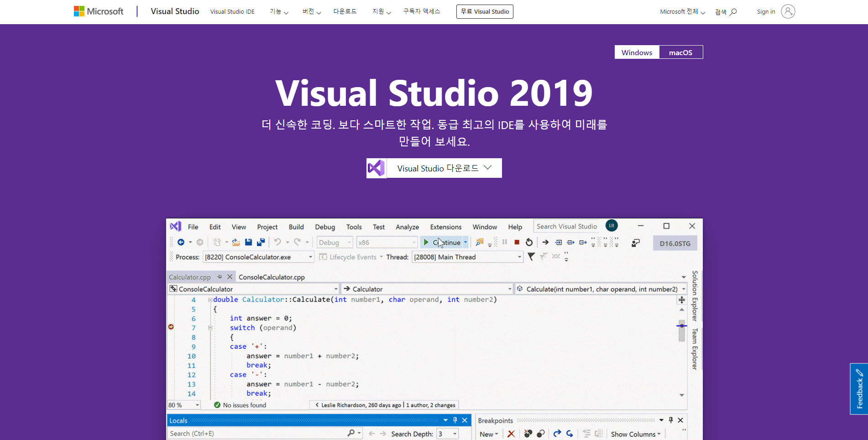Switch to the ConsoleCalculator.cpp tab
868x440 pixels.
coord(272,277)
